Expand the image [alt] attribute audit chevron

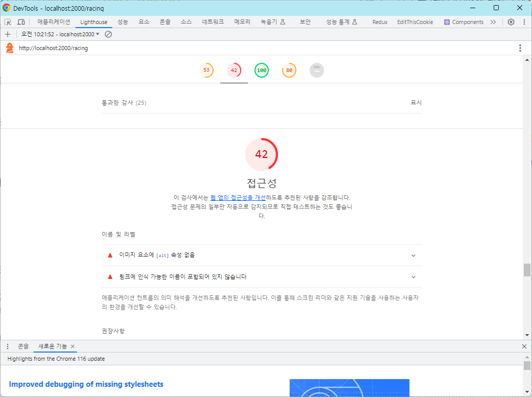pos(413,255)
